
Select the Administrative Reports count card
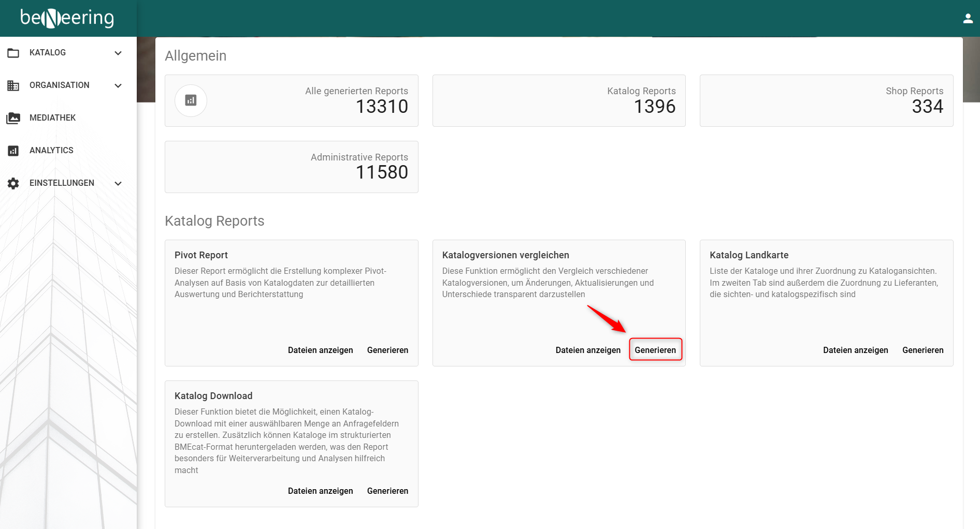(292, 167)
